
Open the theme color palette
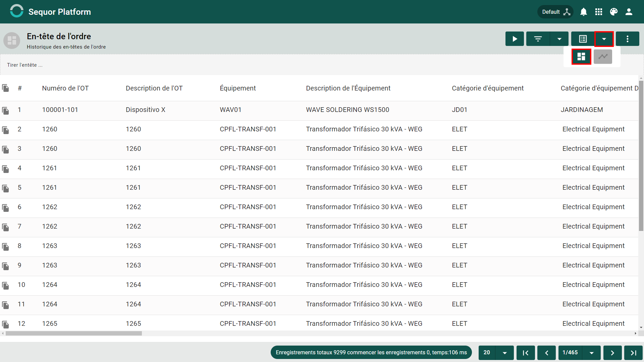tap(614, 12)
